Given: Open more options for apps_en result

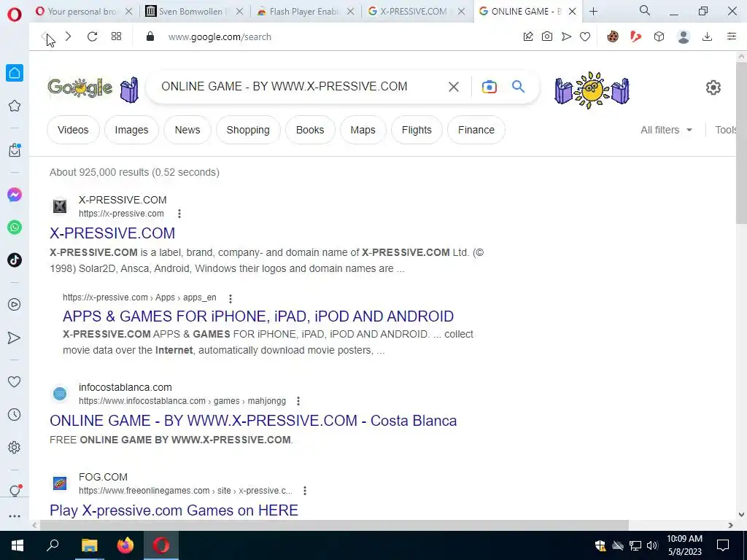Looking at the screenshot, I should tap(230, 298).
